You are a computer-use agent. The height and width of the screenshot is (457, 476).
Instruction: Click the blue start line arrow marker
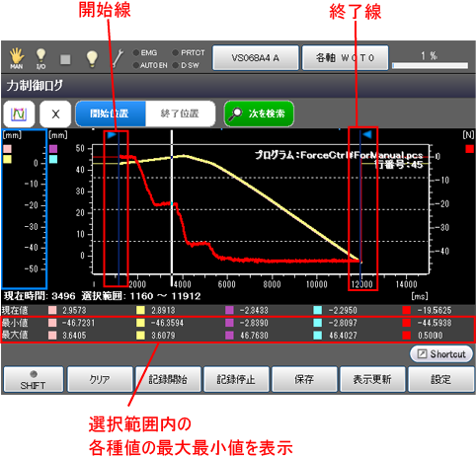click(112, 134)
